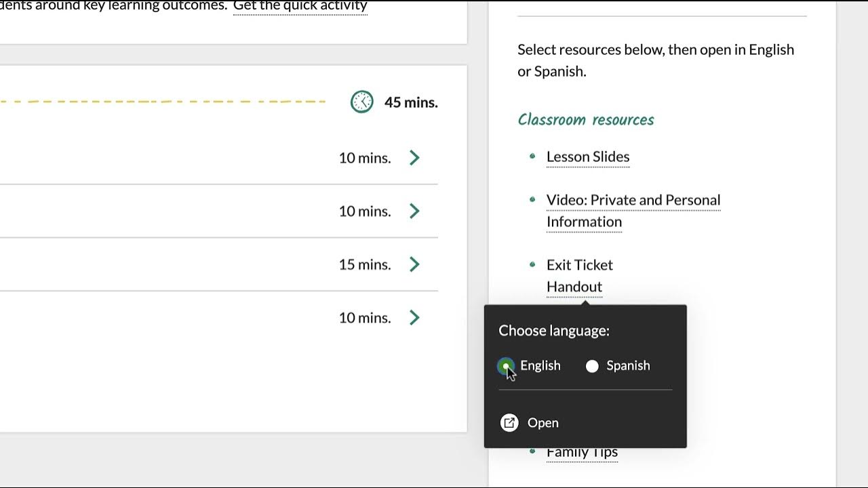The height and width of the screenshot is (488, 868).
Task: Expand the first 10 mins. activity chevron
Action: tap(414, 158)
